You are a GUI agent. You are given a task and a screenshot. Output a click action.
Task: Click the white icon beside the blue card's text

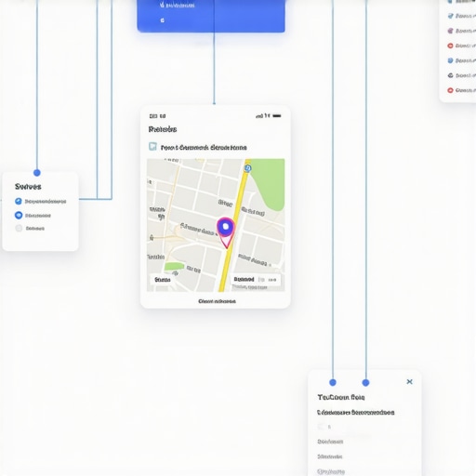pyautogui.click(x=162, y=5)
